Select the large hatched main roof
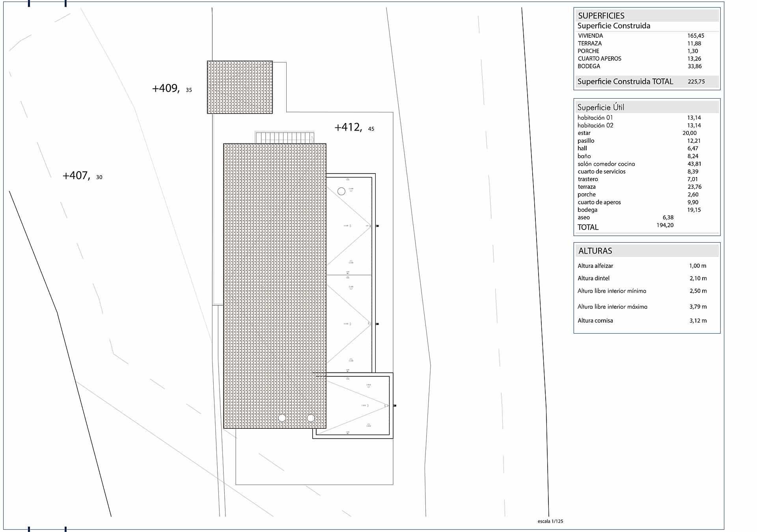757x532 pixels. click(x=274, y=286)
